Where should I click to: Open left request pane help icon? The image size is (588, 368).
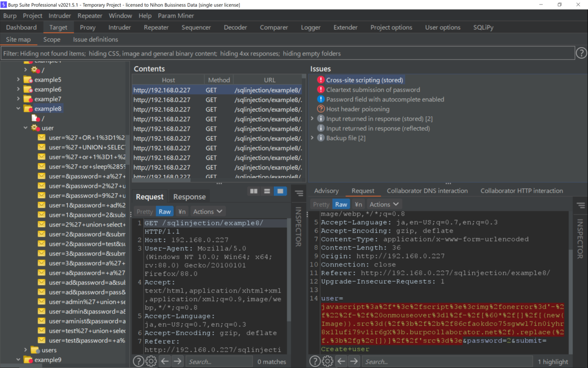coord(139,362)
